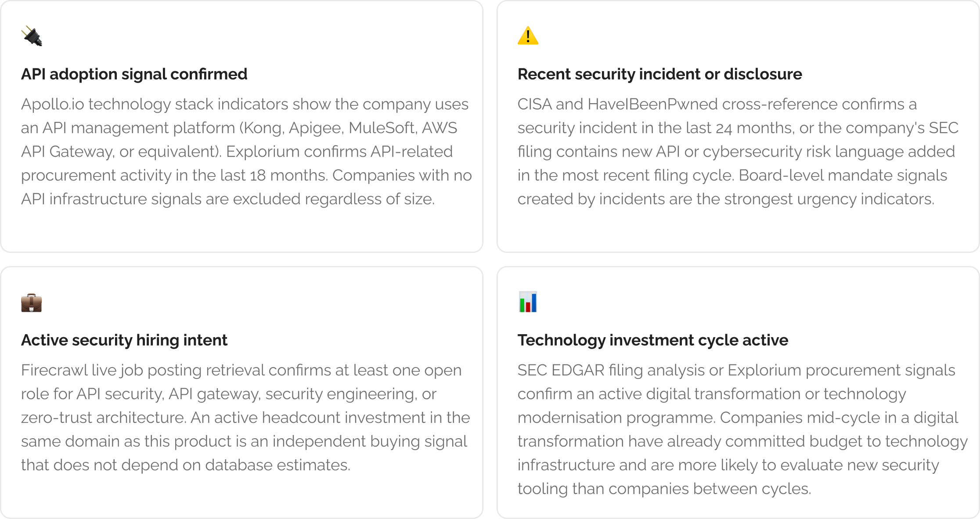Click the SEC EDGAR filing analysis paragraph
This screenshot has height=519, width=980.
[x=742, y=429]
